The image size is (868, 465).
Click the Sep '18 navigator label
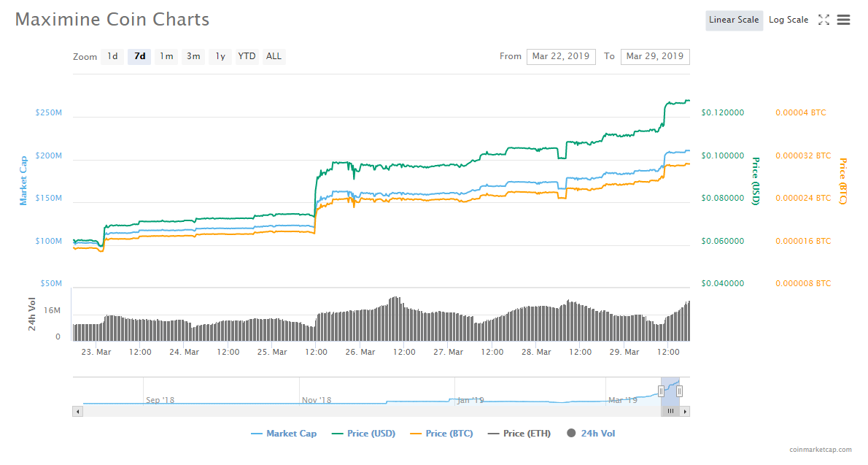[160, 400]
